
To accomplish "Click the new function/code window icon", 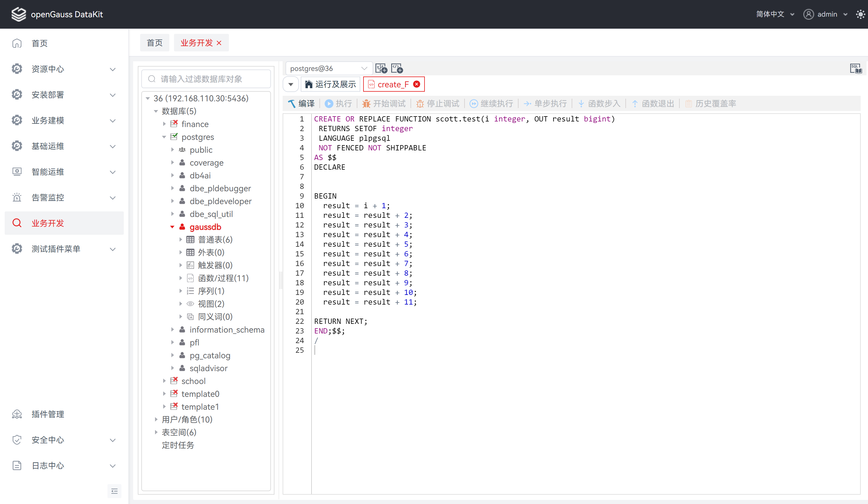I will pyautogui.click(x=397, y=69).
